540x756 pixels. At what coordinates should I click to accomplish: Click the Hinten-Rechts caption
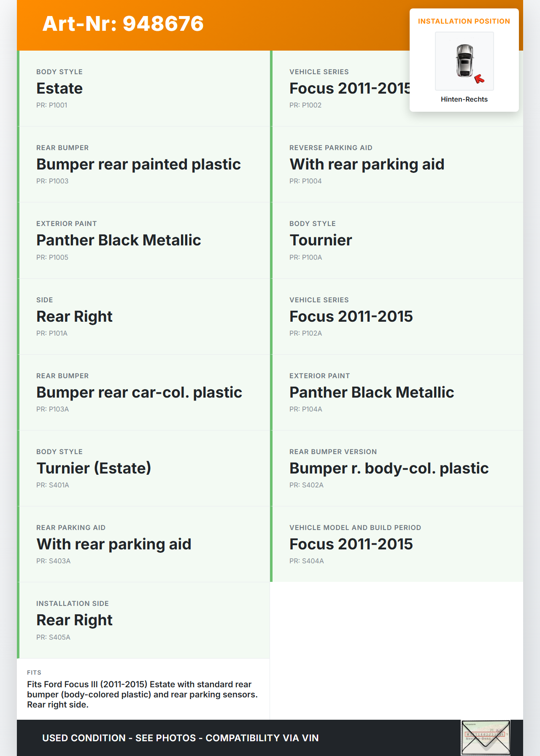pyautogui.click(x=464, y=99)
